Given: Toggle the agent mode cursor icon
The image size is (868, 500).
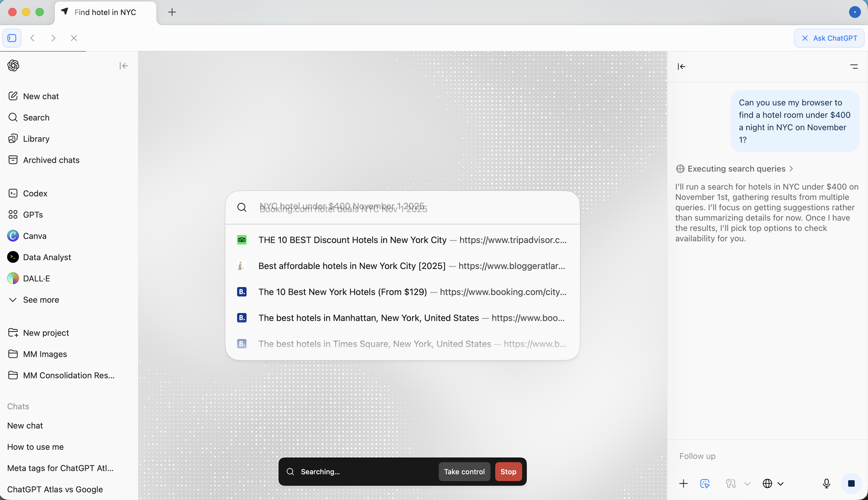Looking at the screenshot, I should [x=705, y=483].
